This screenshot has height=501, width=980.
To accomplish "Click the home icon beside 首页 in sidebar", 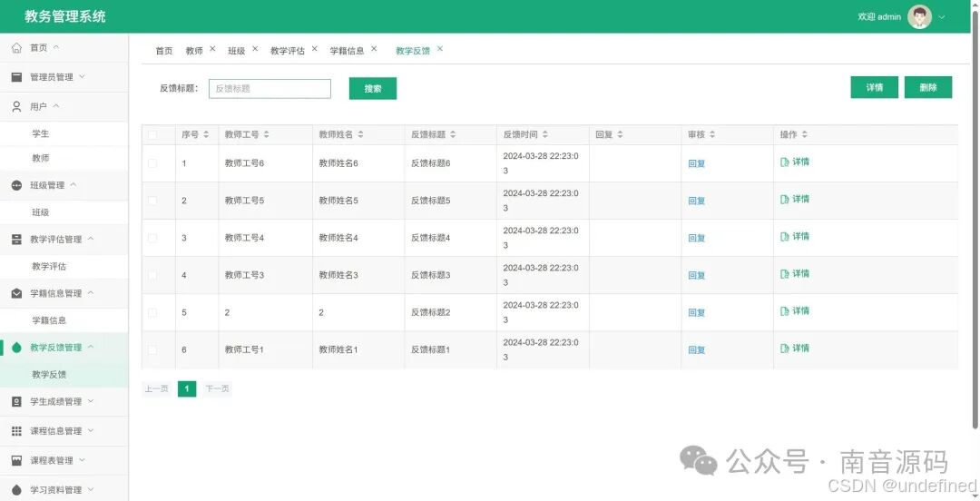I will point(17,47).
